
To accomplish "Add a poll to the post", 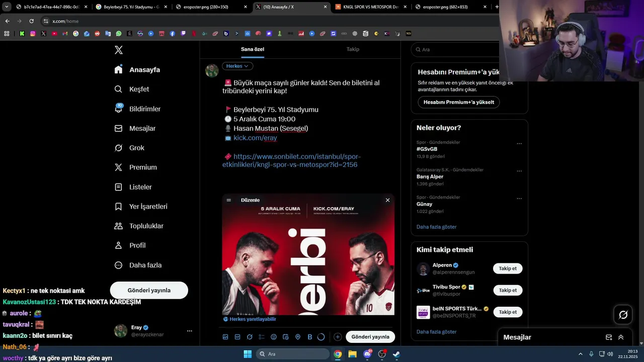I will (x=262, y=337).
